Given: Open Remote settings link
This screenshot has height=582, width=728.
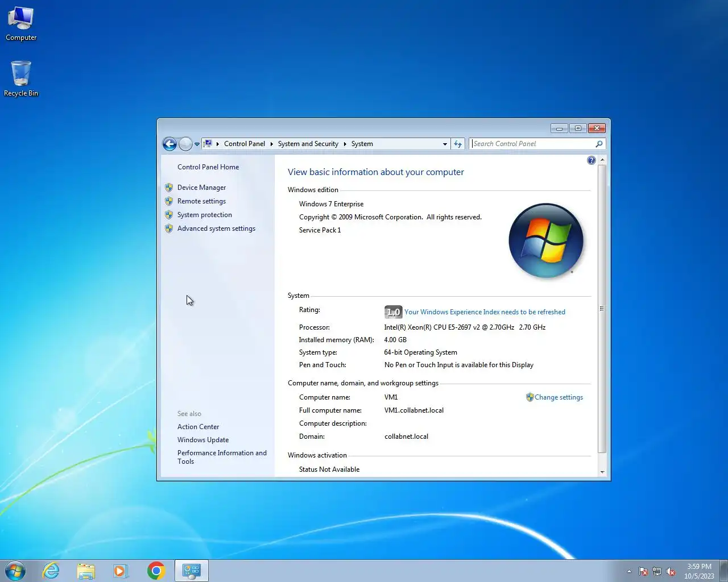Looking at the screenshot, I should (x=201, y=201).
